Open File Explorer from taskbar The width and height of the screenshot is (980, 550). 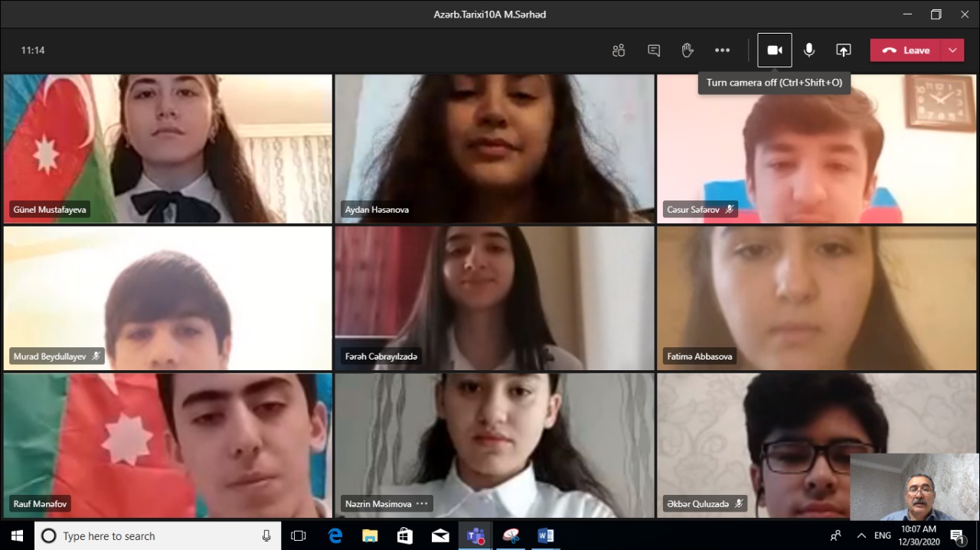coord(370,535)
